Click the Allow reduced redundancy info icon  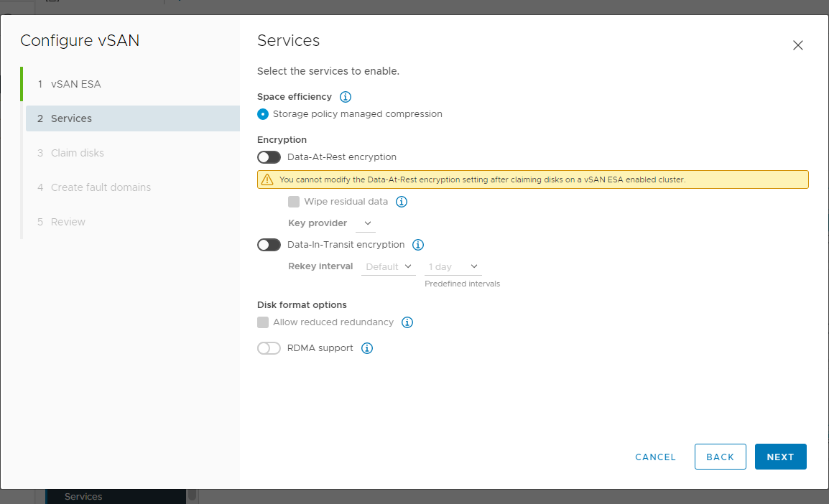(x=407, y=322)
